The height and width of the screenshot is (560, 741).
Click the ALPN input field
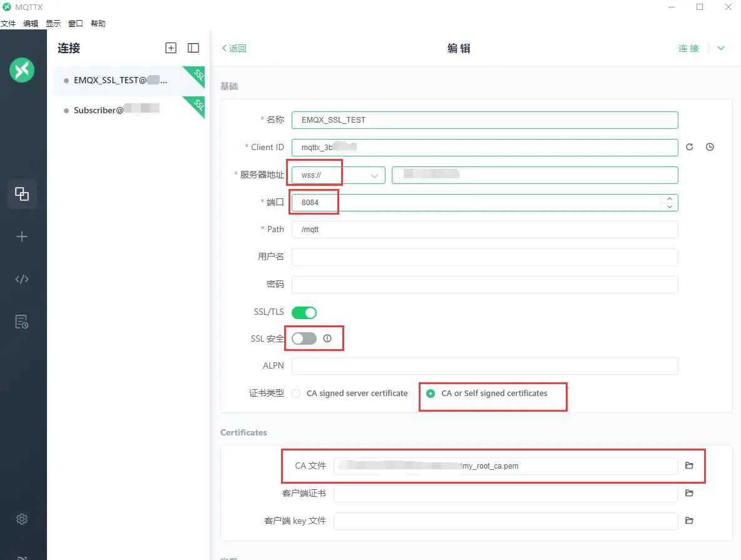(485, 366)
